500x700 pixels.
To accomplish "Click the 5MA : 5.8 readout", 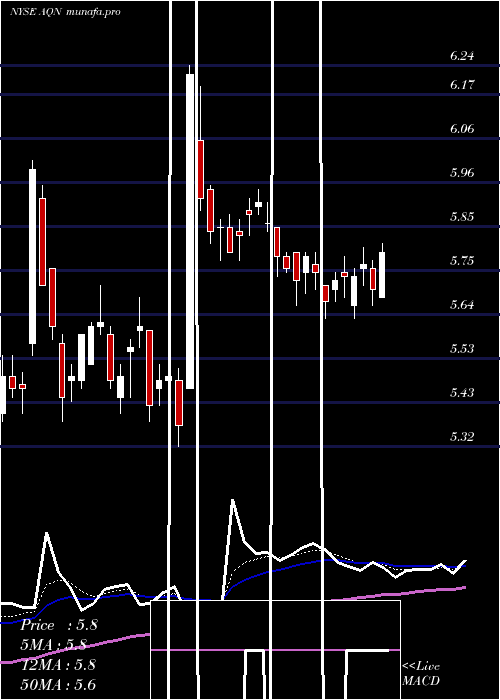I will pos(54,645).
